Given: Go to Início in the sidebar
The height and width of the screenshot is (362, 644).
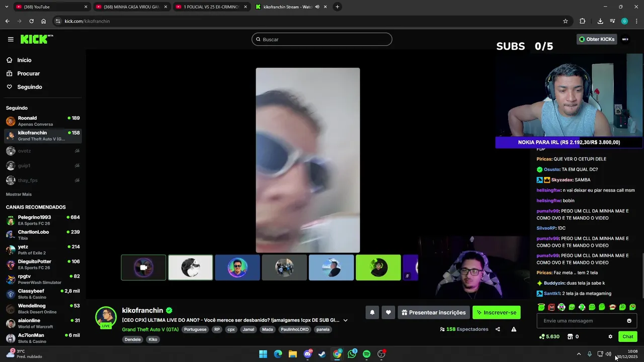Looking at the screenshot, I should point(24,60).
